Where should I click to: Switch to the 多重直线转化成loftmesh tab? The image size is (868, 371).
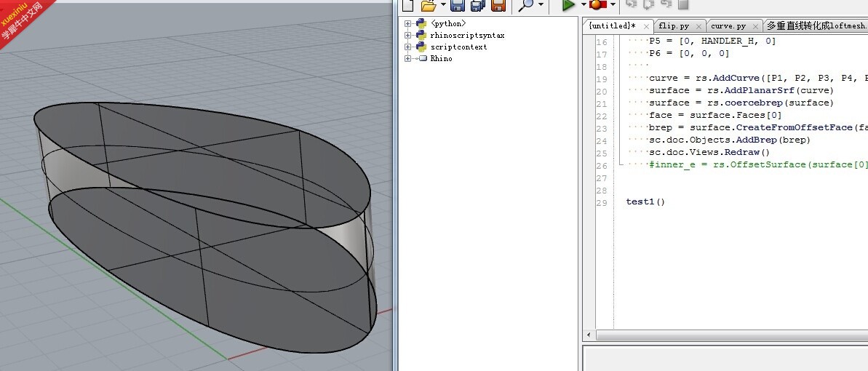tap(816, 26)
